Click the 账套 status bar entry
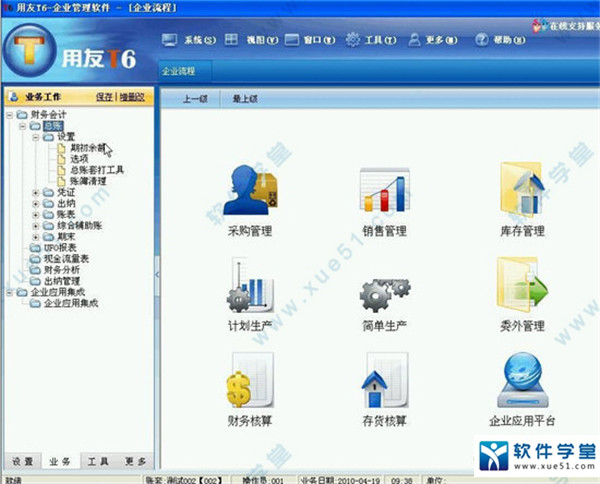Viewport: 600px width, 484px height. coord(184,480)
